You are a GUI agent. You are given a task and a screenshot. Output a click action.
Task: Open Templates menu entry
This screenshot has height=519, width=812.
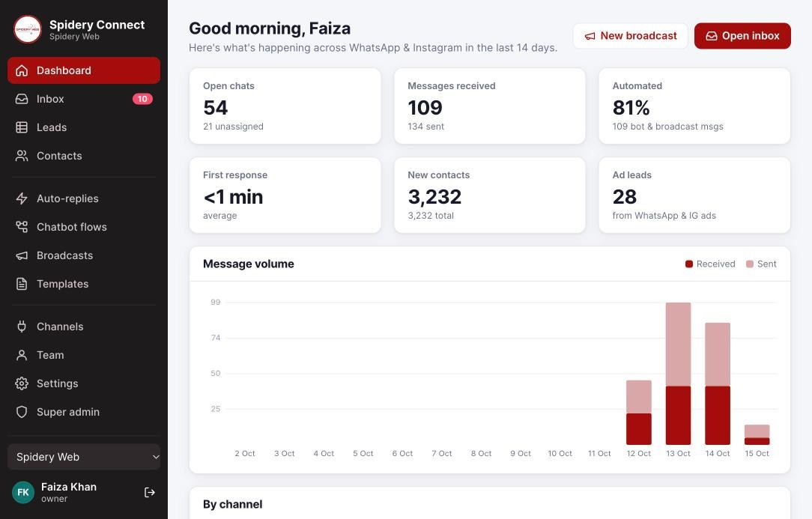pos(84,284)
